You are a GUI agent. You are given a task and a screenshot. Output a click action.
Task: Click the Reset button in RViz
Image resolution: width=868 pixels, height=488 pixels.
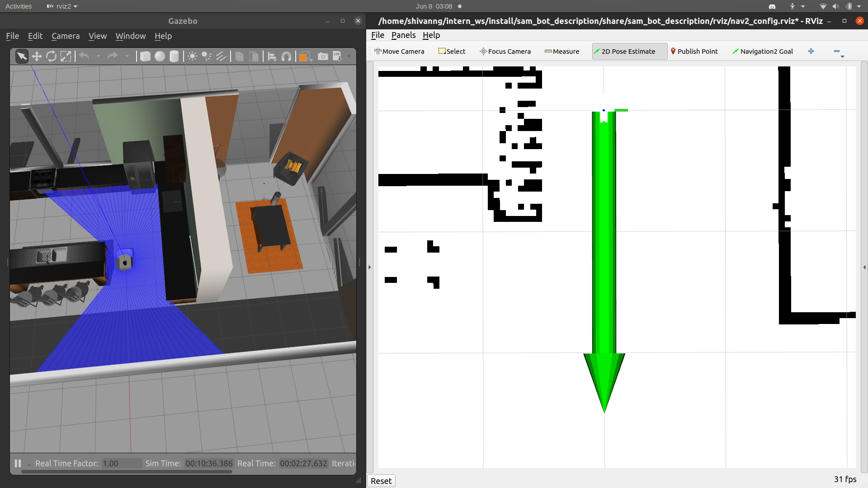(x=381, y=481)
